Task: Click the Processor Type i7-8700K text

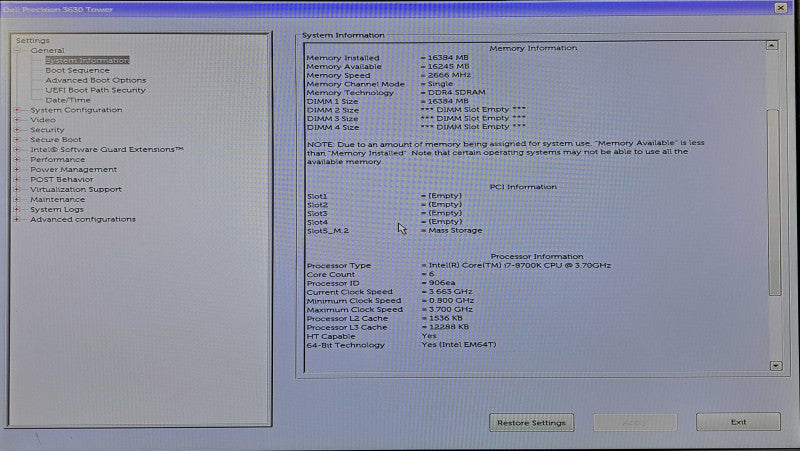Action: [519, 265]
